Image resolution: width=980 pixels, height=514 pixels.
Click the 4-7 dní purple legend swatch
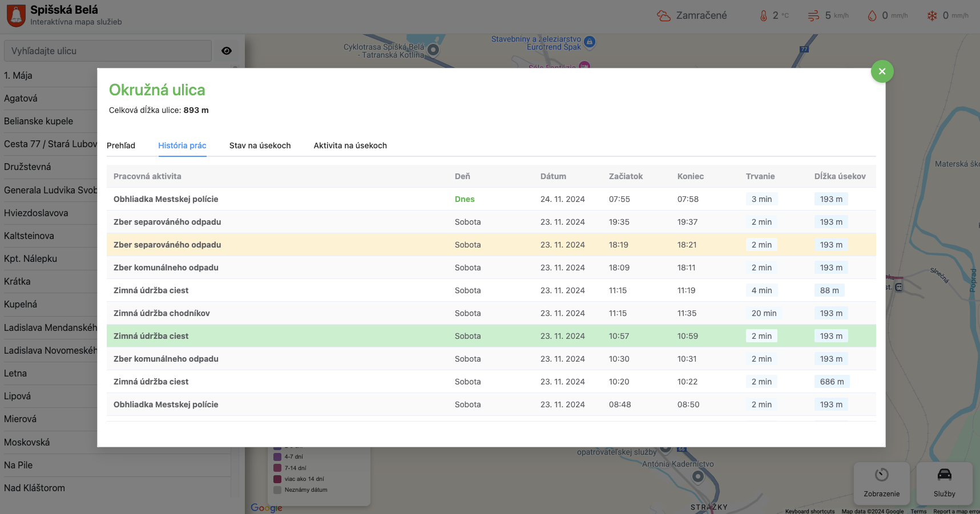click(x=277, y=456)
